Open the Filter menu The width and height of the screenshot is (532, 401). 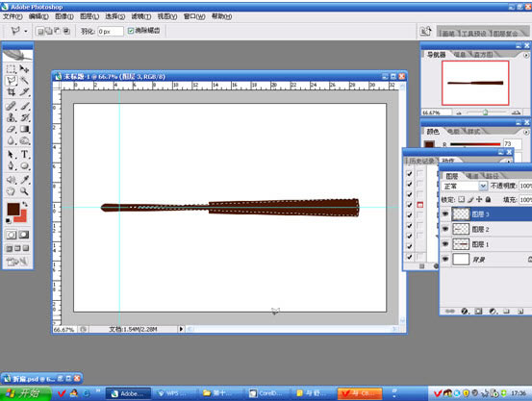[x=141, y=16]
